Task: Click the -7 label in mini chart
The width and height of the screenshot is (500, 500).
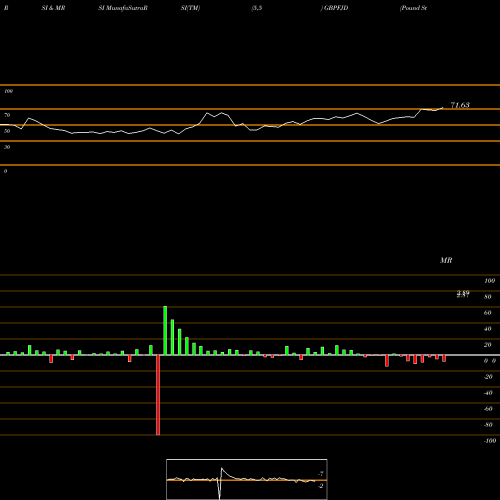Action: coord(321,474)
